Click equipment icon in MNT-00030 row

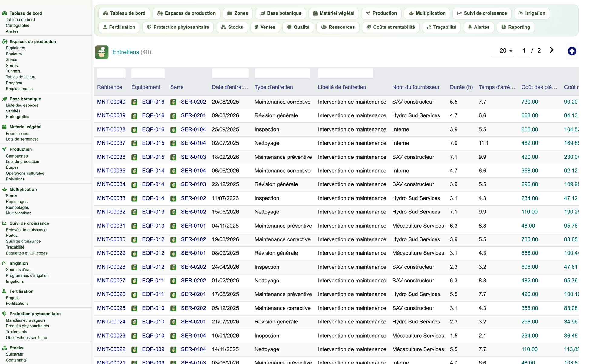coord(134,240)
